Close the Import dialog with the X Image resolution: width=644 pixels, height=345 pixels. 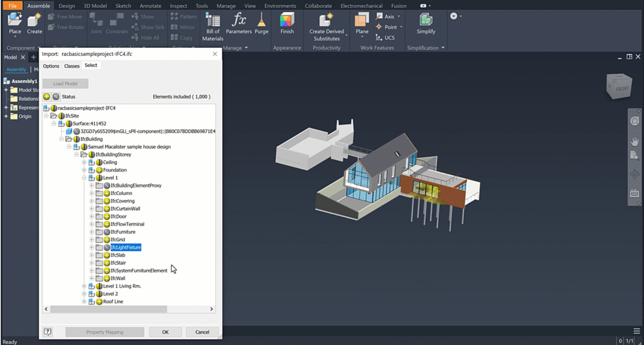(215, 54)
